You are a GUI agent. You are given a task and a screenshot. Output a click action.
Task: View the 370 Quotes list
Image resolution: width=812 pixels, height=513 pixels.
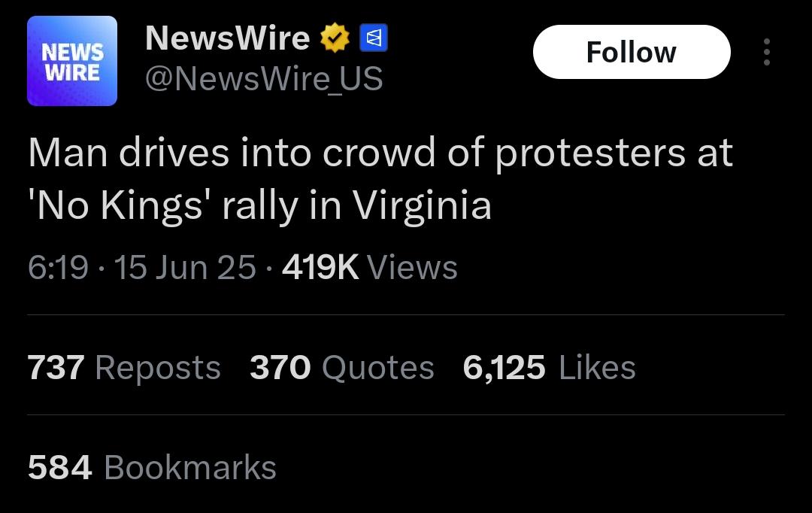pyautogui.click(x=342, y=368)
